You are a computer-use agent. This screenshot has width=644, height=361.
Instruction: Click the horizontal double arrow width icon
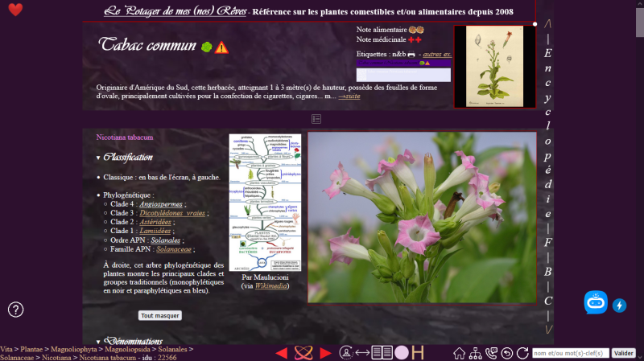(x=362, y=353)
